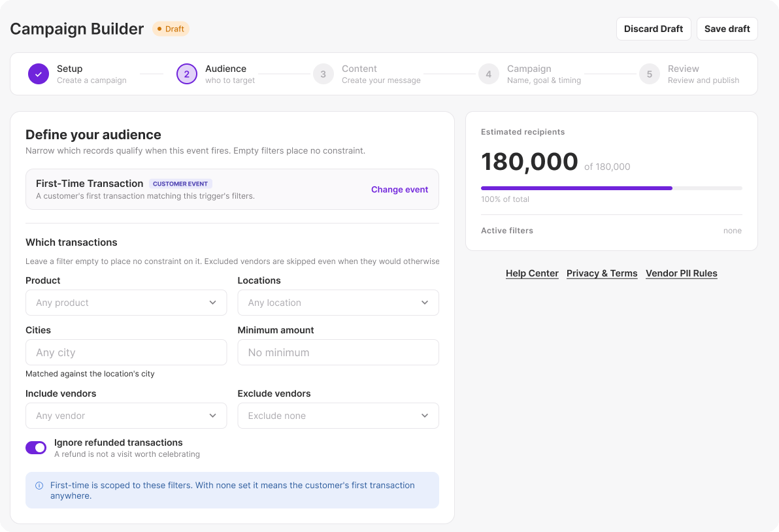This screenshot has height=532, width=779.
Task: Click the Content step number 3 circle
Action: pyautogui.click(x=323, y=74)
